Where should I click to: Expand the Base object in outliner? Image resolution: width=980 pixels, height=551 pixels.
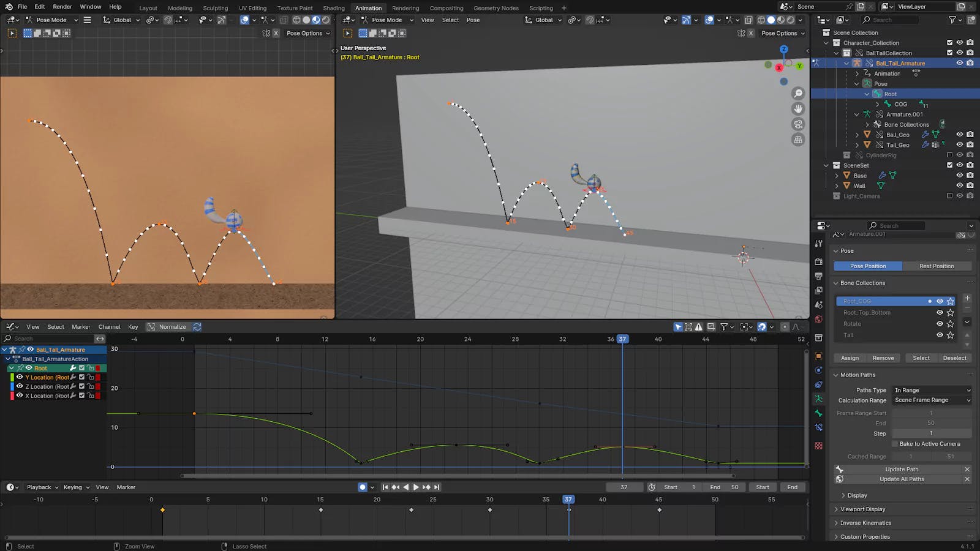pyautogui.click(x=837, y=176)
